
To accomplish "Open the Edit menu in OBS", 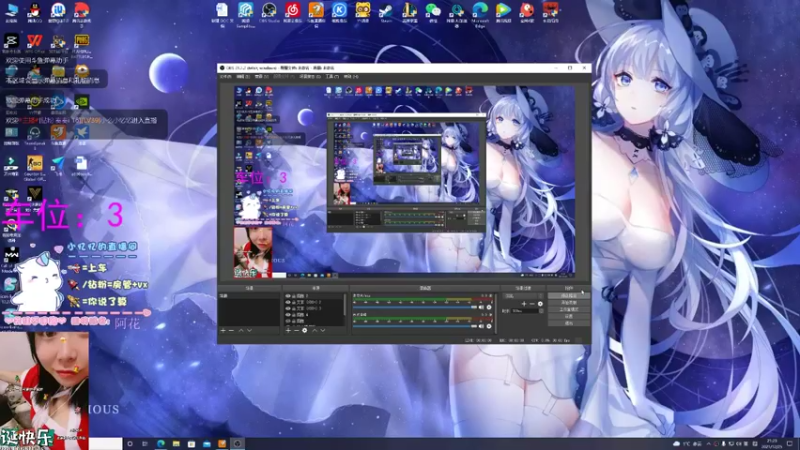I will tap(243, 77).
